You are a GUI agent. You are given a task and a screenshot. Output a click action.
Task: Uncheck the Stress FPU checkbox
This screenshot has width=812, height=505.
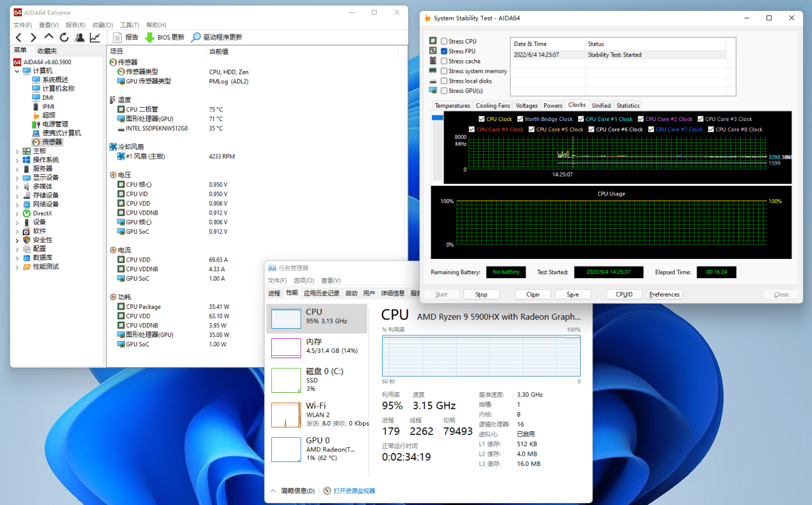[x=444, y=51]
